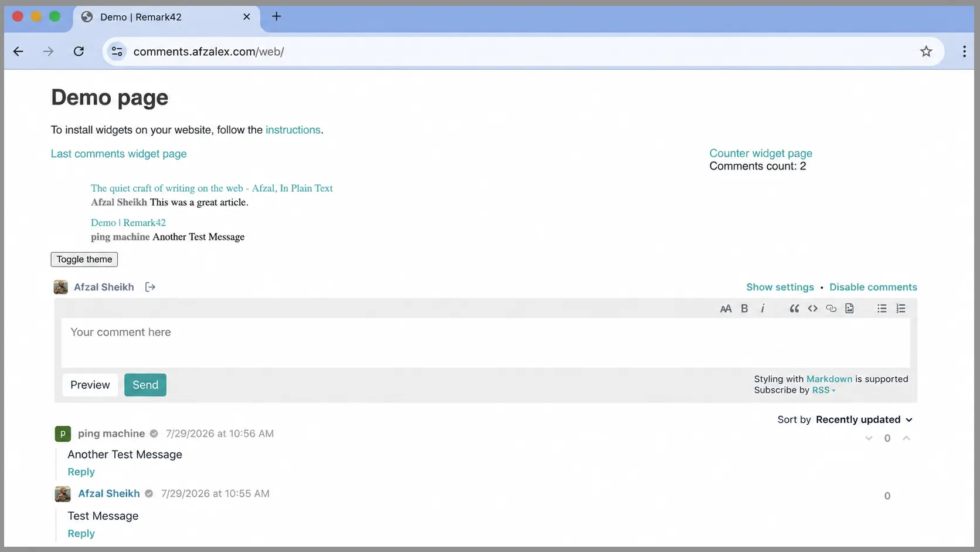Go back with the browser back arrow
The image size is (980, 552).
pyautogui.click(x=18, y=52)
